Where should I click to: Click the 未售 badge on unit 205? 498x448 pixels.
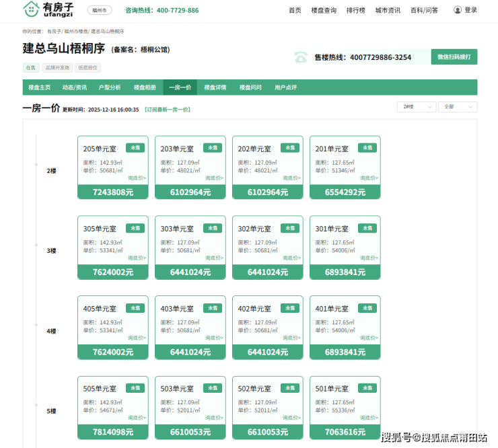[x=135, y=148]
